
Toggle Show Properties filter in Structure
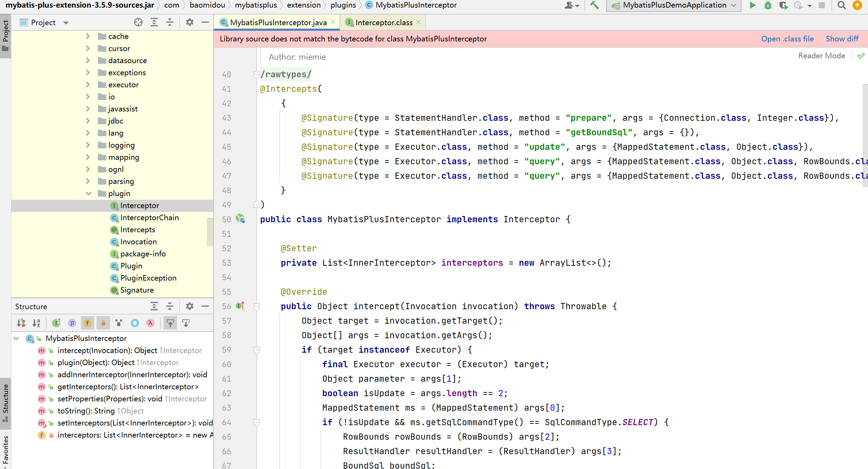click(72, 323)
